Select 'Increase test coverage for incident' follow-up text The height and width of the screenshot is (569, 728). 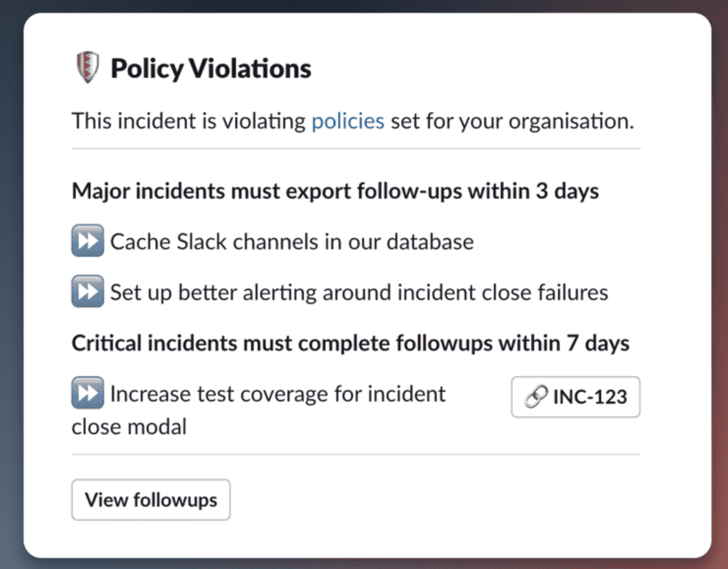pos(277,394)
